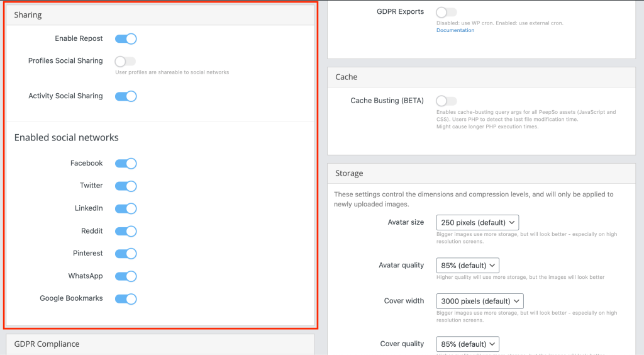The height and width of the screenshot is (355, 644).
Task: Click the Reddit label
Action: coord(92,231)
